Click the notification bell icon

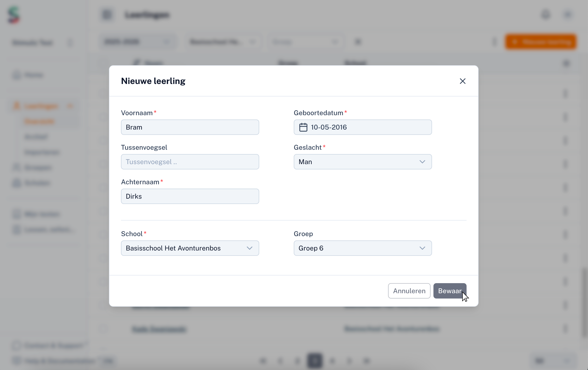pyautogui.click(x=546, y=15)
